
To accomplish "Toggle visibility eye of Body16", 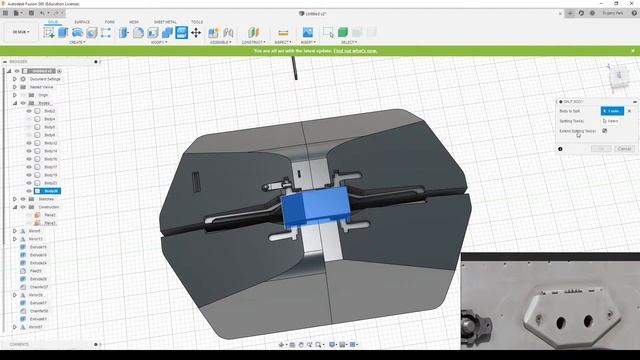I will (29, 159).
